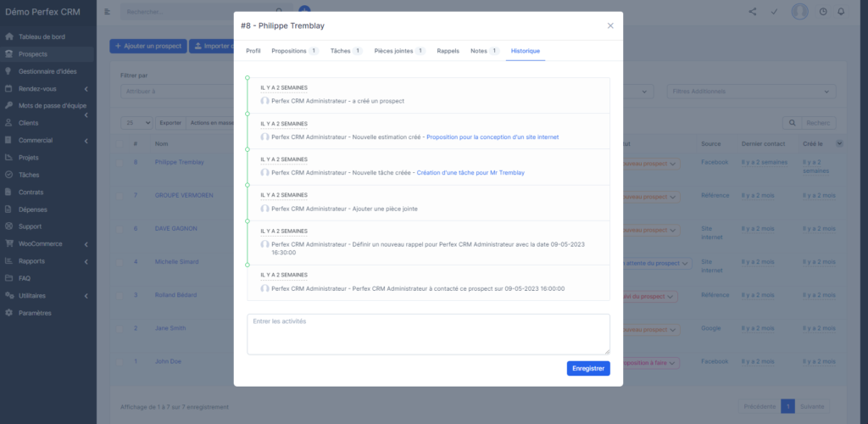Click the Contrats document icon in the sidebar
The image size is (868, 424).
8,192
